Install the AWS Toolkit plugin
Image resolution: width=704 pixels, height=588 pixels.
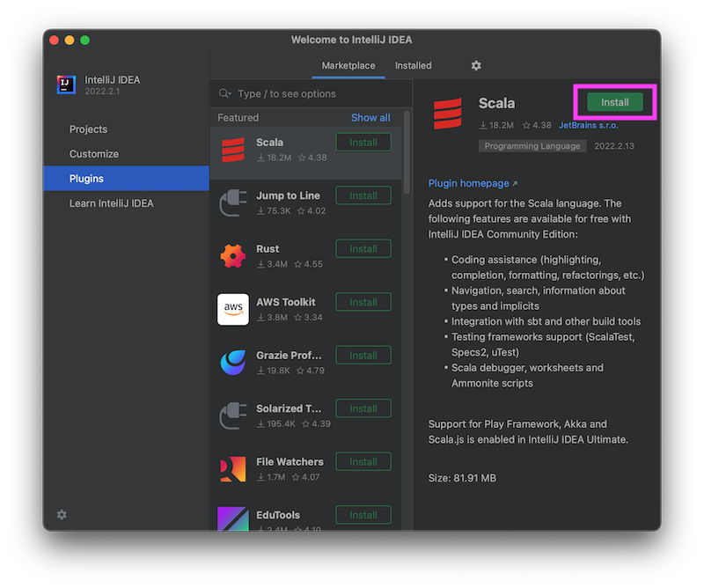pos(363,302)
